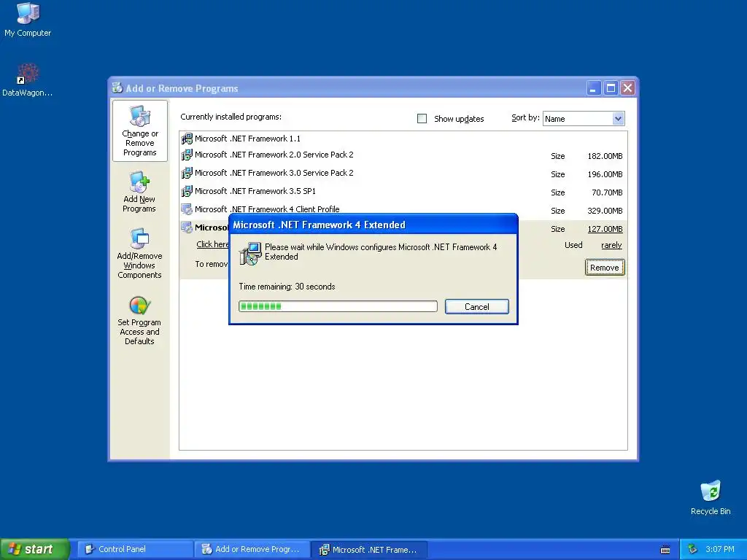Switch to Microsoft .NET Frame... taskbar button
The width and height of the screenshot is (747, 560).
pos(369,550)
